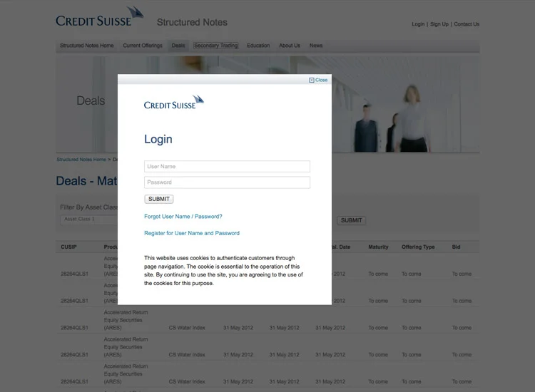Viewport: 535px width, 392px height.
Task: Open Current Offerings menu item
Action: pos(143,46)
